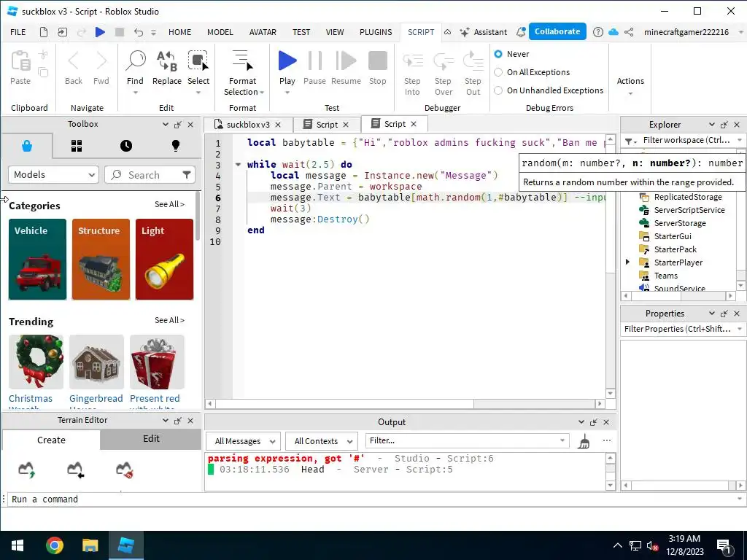Start playtest with ribbon Play button

pyautogui.click(x=287, y=61)
